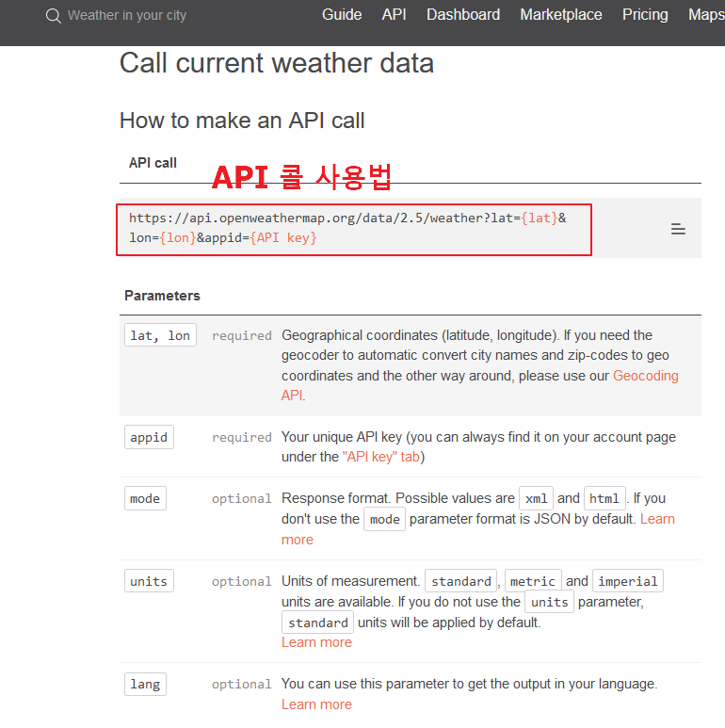Click Learn more link under units description
The image size is (725, 728).
click(x=316, y=642)
